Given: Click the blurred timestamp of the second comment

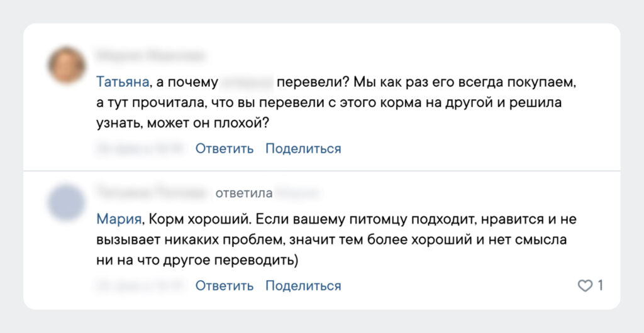Looking at the screenshot, I should point(140,286).
